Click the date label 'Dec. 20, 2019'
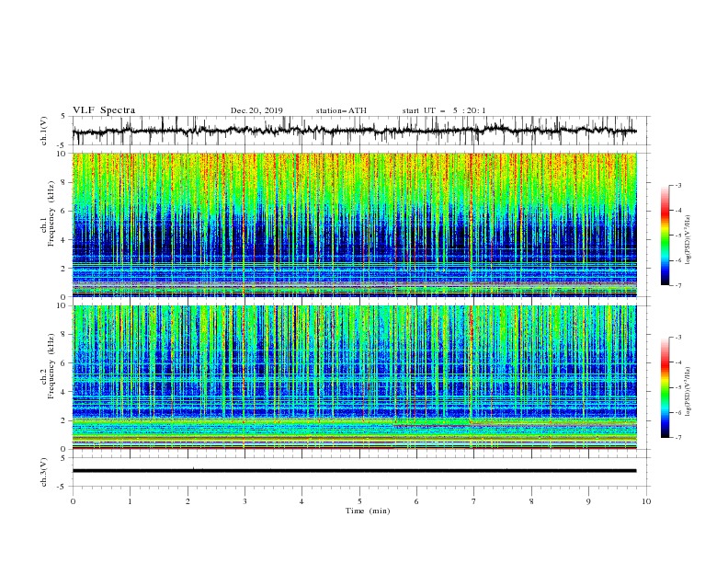This screenshot has height=563, width=728. [x=256, y=110]
